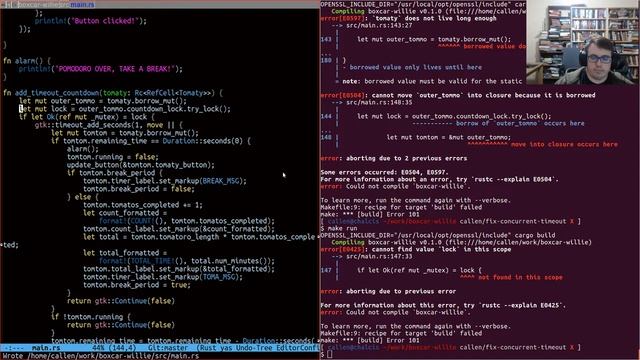Click 'move into closure occurs here' in terminal
The width and height of the screenshot is (640, 360).
tap(564, 144)
